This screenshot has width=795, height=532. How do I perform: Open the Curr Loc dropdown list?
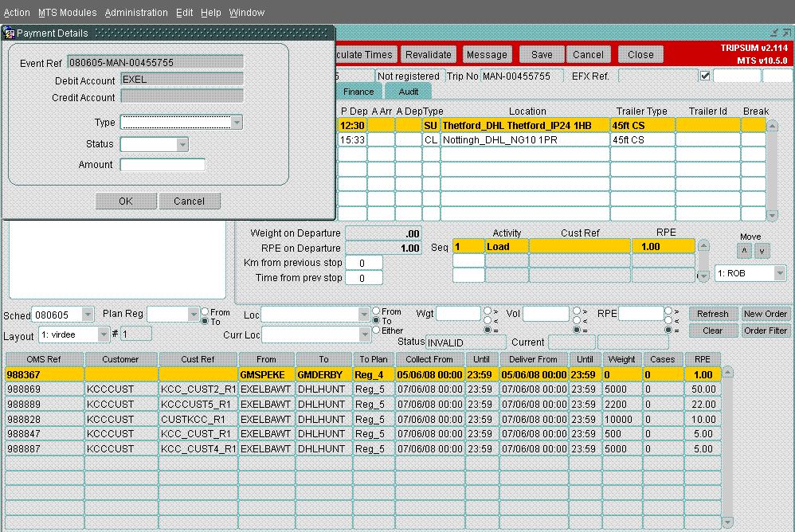(x=365, y=334)
